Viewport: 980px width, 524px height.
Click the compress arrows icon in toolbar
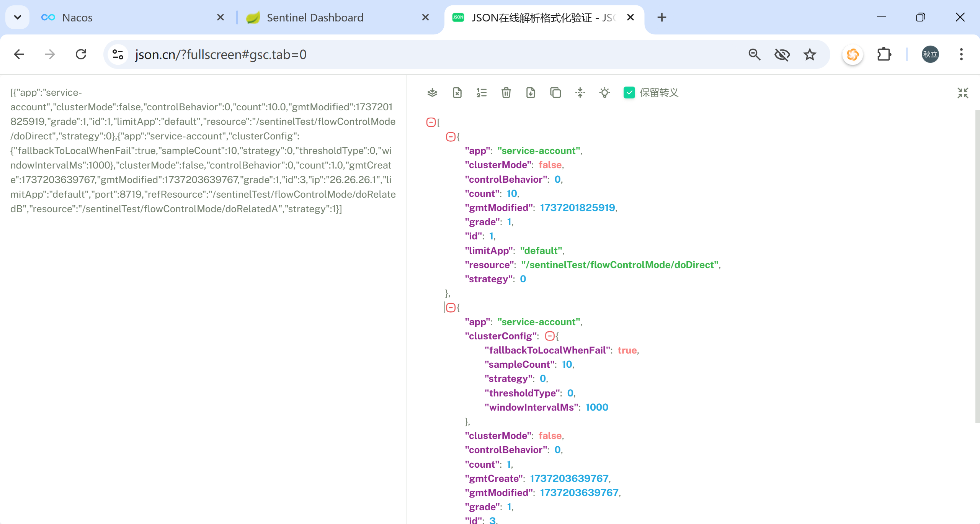[580, 93]
